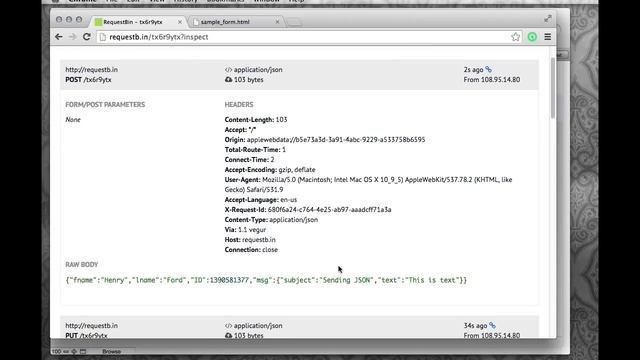Click the '2s ago' timestamp

pos(473,69)
